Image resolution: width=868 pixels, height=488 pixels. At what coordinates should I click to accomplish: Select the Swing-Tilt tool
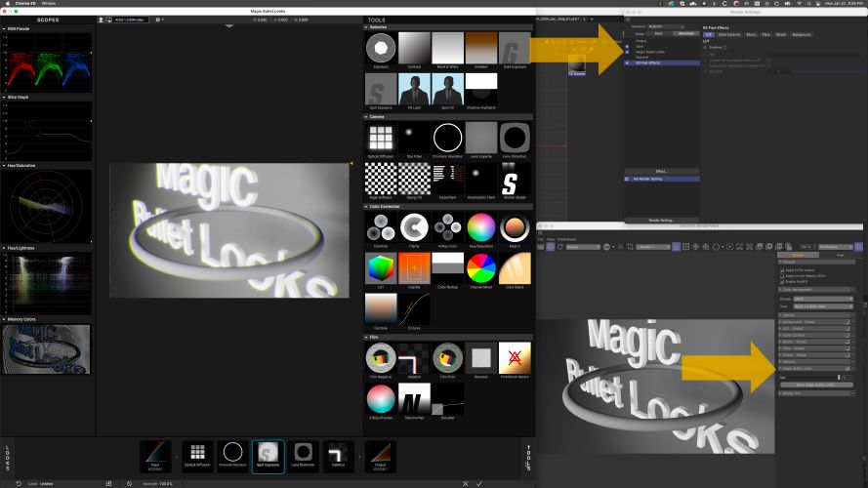point(414,179)
